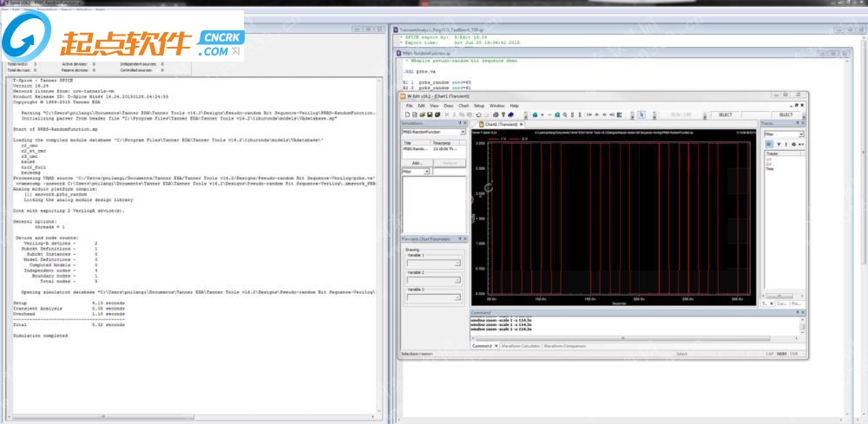Select the Time trace in Traces list
The width and height of the screenshot is (868, 424).
769,169
